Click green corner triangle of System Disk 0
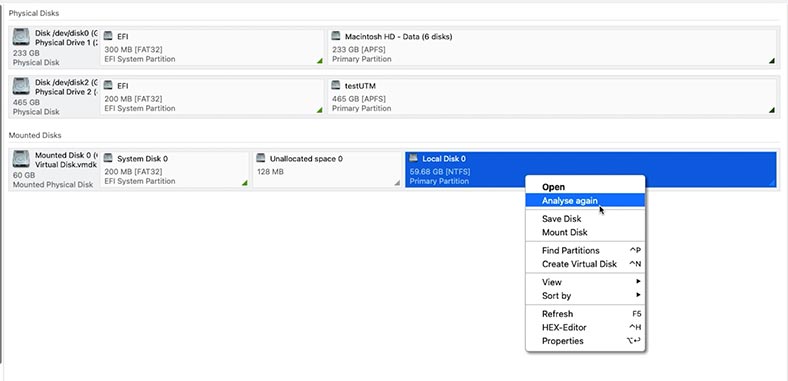This screenshot has width=788, height=381. point(245,183)
